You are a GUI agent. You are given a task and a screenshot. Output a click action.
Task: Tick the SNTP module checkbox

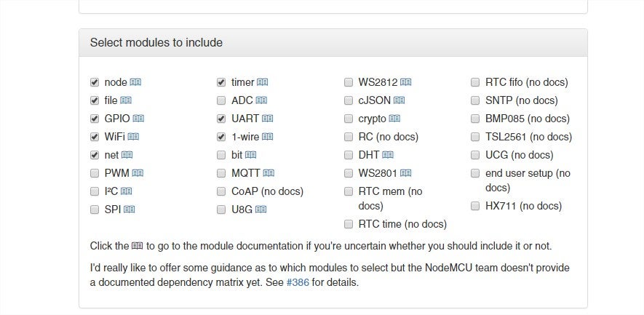coord(475,100)
